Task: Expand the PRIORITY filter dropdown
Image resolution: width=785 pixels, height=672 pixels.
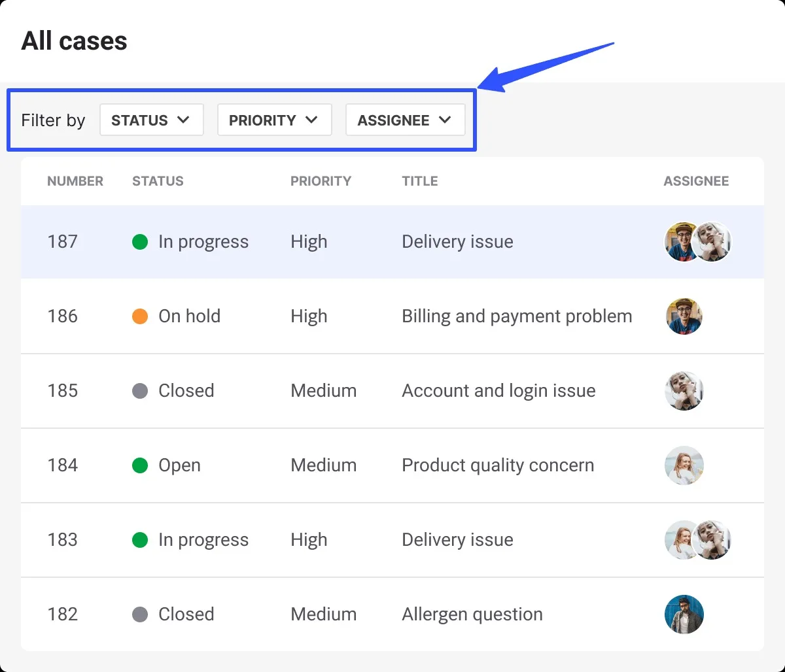Action: pos(274,120)
